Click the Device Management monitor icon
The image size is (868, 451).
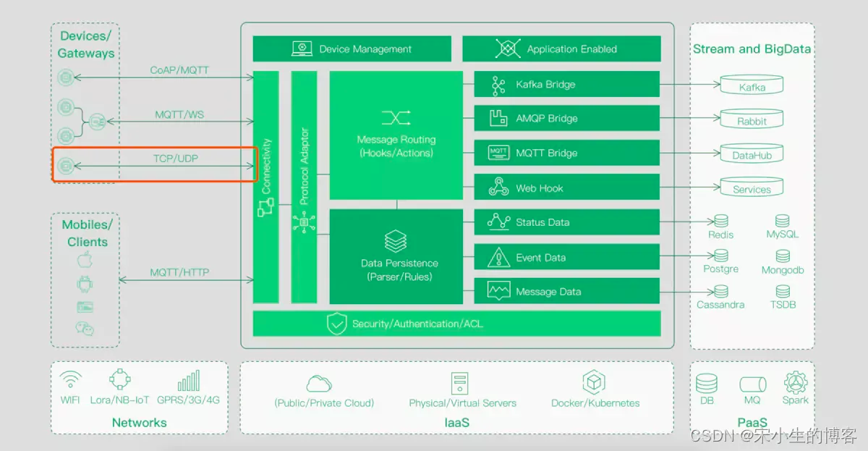tap(302, 49)
